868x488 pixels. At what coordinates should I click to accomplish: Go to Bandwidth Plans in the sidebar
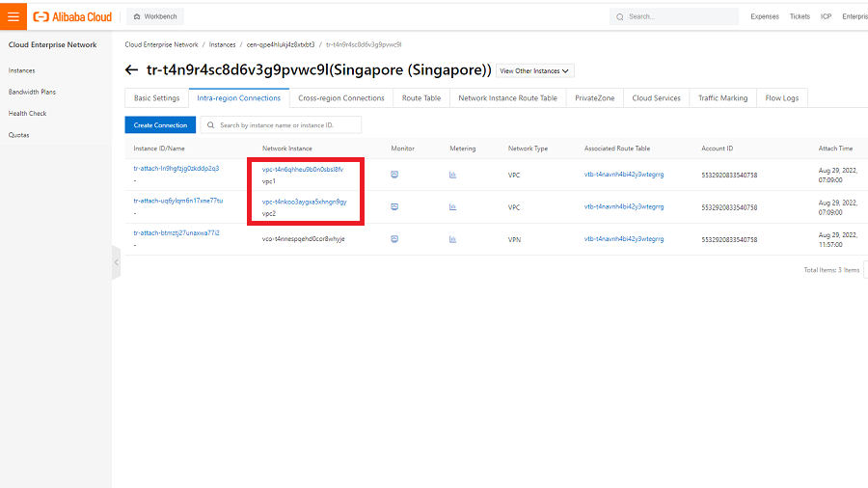(x=32, y=92)
